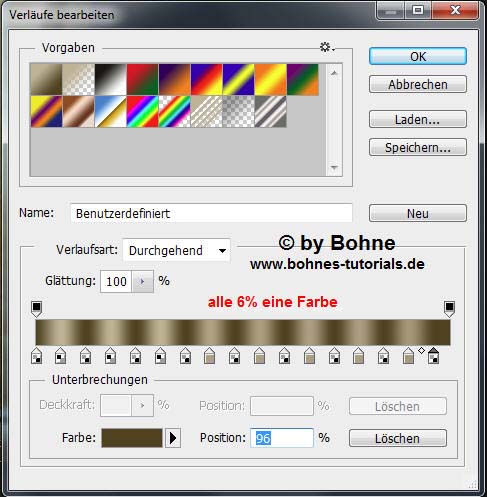Select the black-to-white gradient preset
The image size is (487, 497).
(110, 80)
